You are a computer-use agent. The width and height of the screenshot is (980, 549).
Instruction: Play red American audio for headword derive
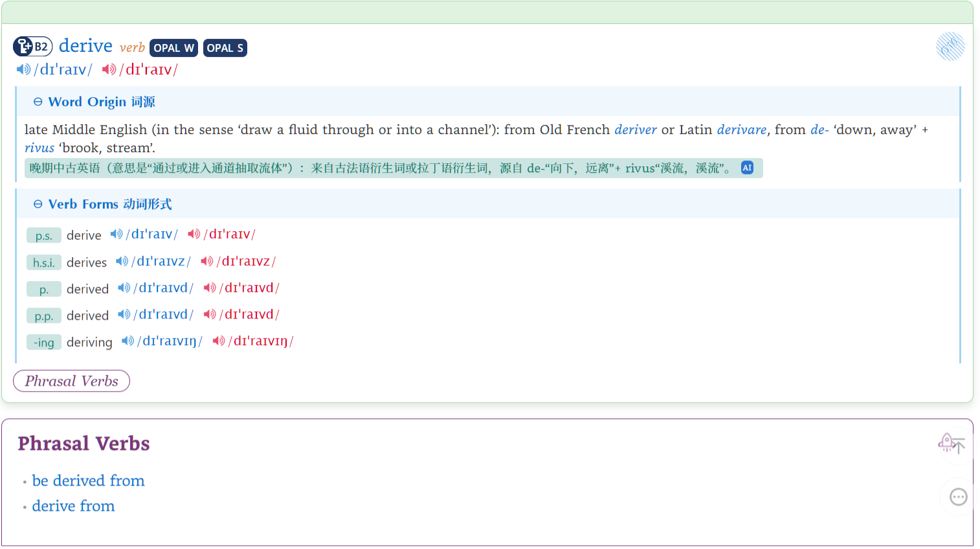tap(109, 69)
